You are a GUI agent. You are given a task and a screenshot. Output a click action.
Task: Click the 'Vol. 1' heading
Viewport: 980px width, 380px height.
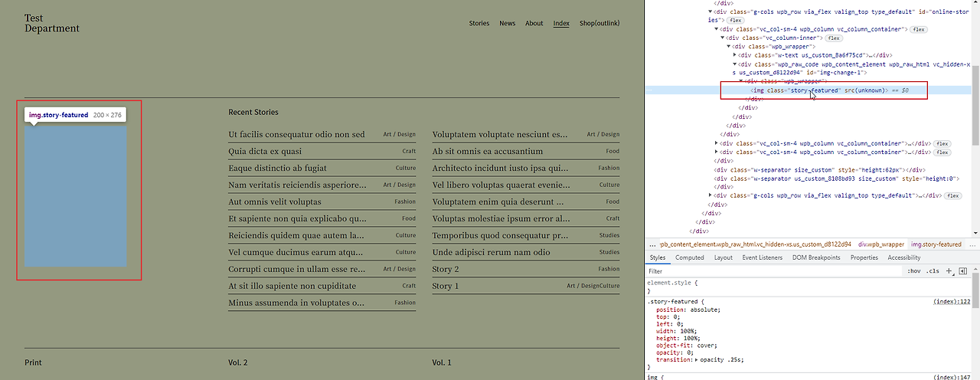click(x=442, y=362)
